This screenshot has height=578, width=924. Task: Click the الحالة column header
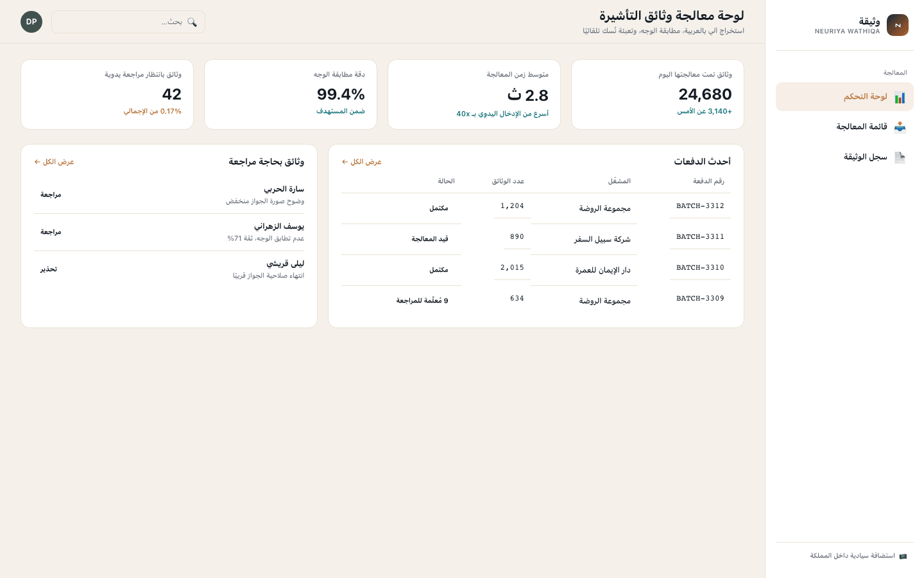tap(446, 181)
